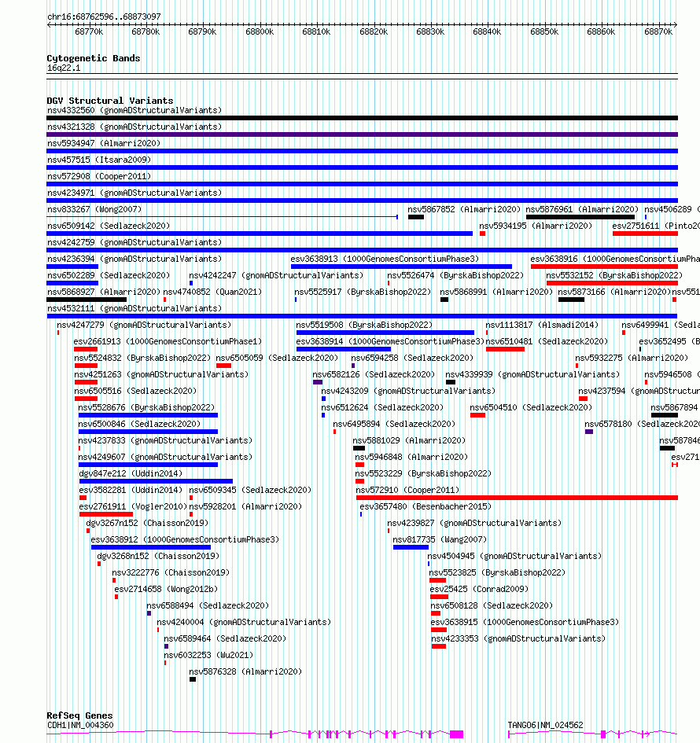This screenshot has width=700, height=743.
Task: Click nsv5876328 (Almarri2020) label
Action: coord(245,672)
